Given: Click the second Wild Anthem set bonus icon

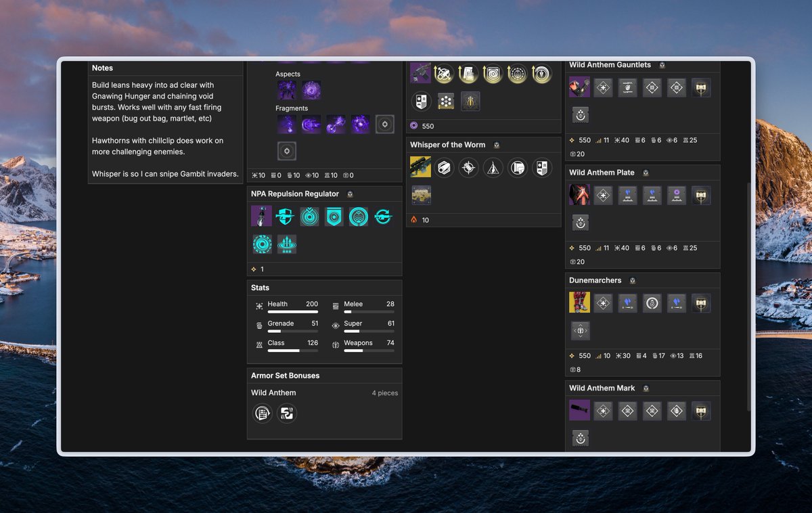Looking at the screenshot, I should (x=287, y=413).
